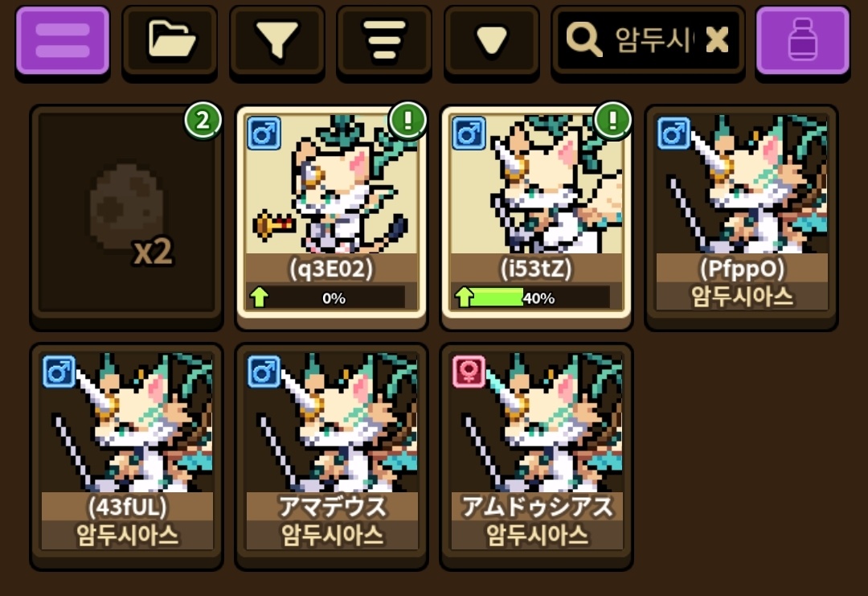Image resolution: width=868 pixels, height=596 pixels.
Task: Open the purple potion bottle button
Action: tap(803, 41)
